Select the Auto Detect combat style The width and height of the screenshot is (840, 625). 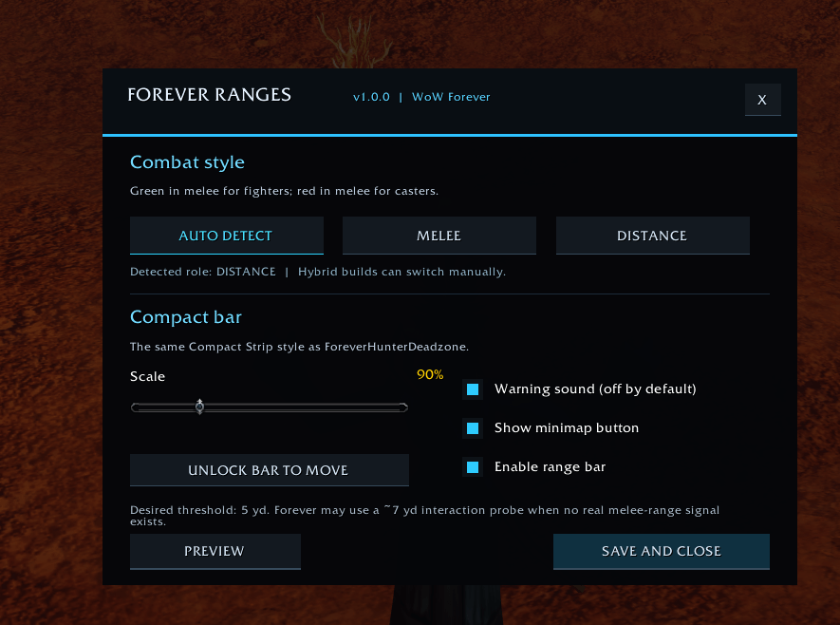(x=227, y=236)
